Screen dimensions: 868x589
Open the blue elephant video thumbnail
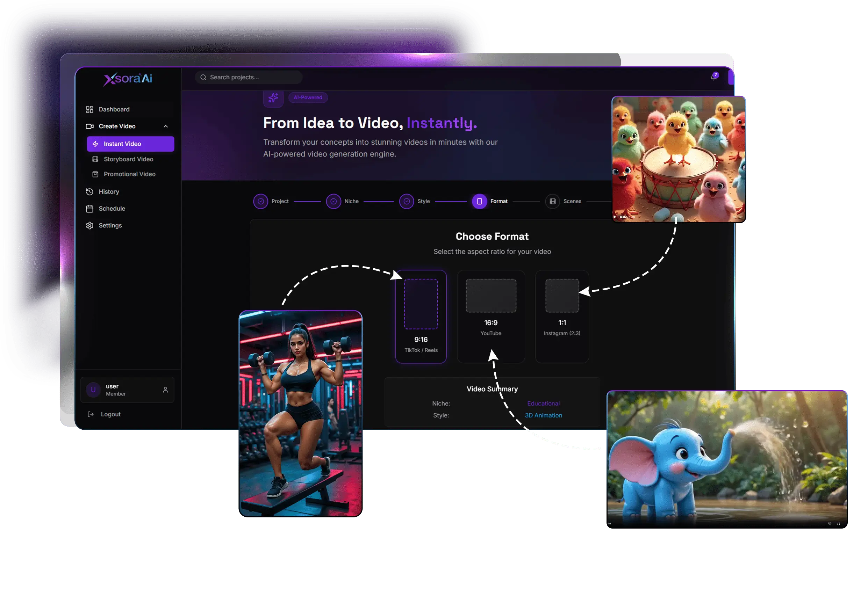click(x=727, y=459)
